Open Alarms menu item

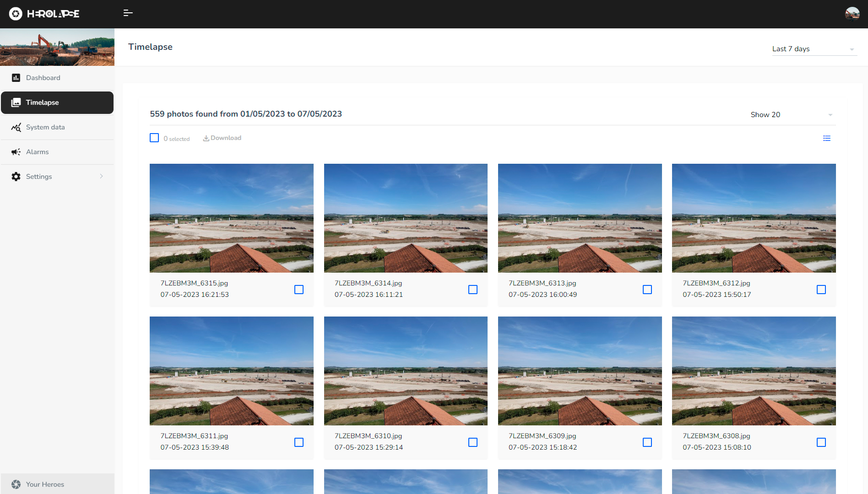click(57, 152)
